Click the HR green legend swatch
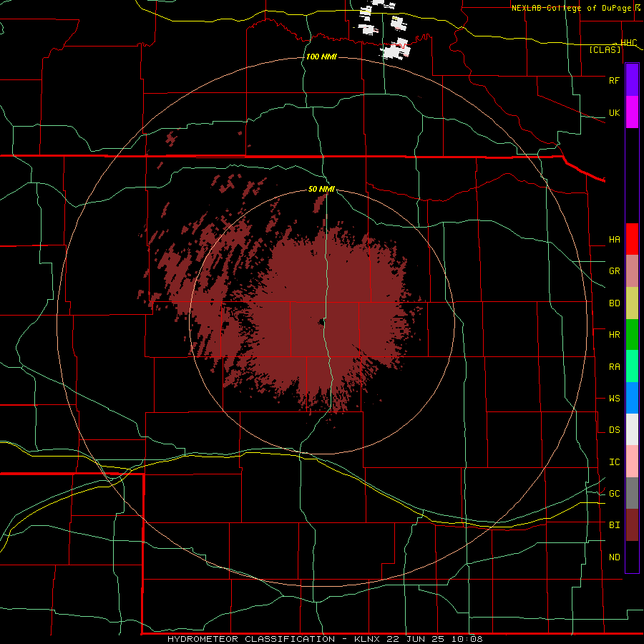 point(632,335)
